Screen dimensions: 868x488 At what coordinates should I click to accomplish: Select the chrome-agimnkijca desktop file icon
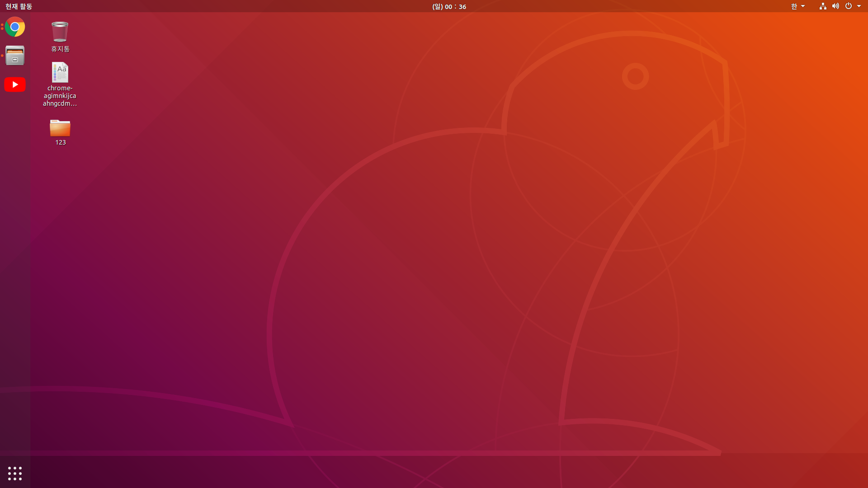[x=60, y=72]
